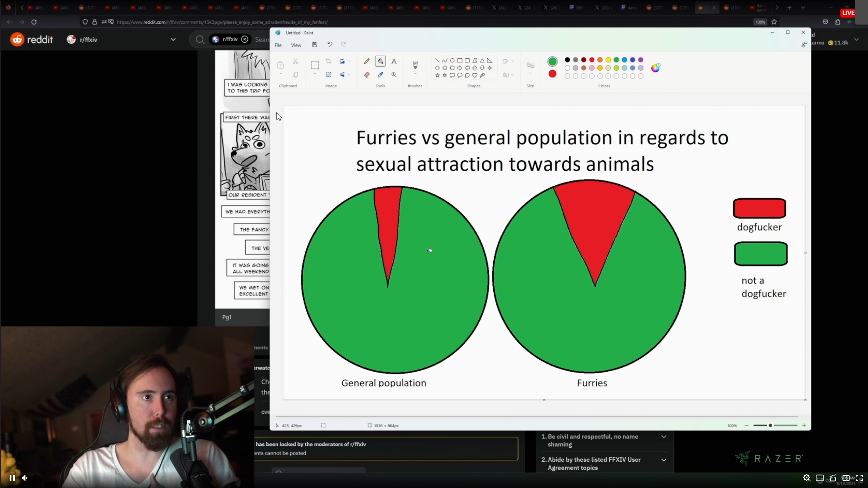Screen dimensions: 868x488
Task: Click the Copy icon in Clipboard group
Action: 295,75
